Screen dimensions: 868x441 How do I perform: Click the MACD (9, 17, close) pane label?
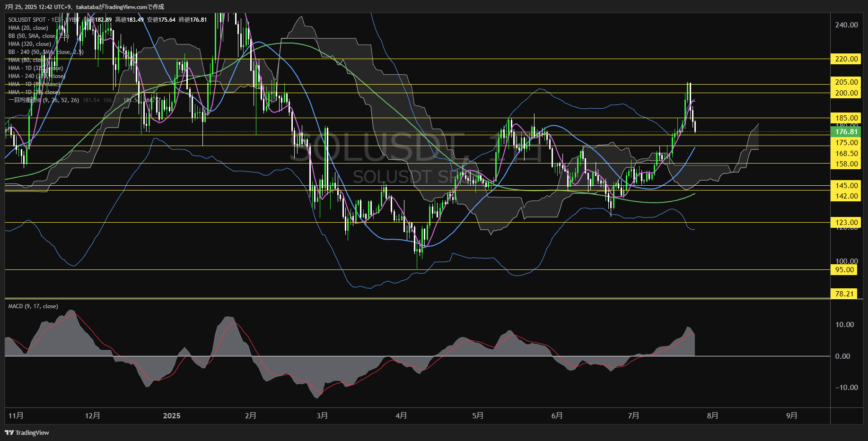[33, 306]
